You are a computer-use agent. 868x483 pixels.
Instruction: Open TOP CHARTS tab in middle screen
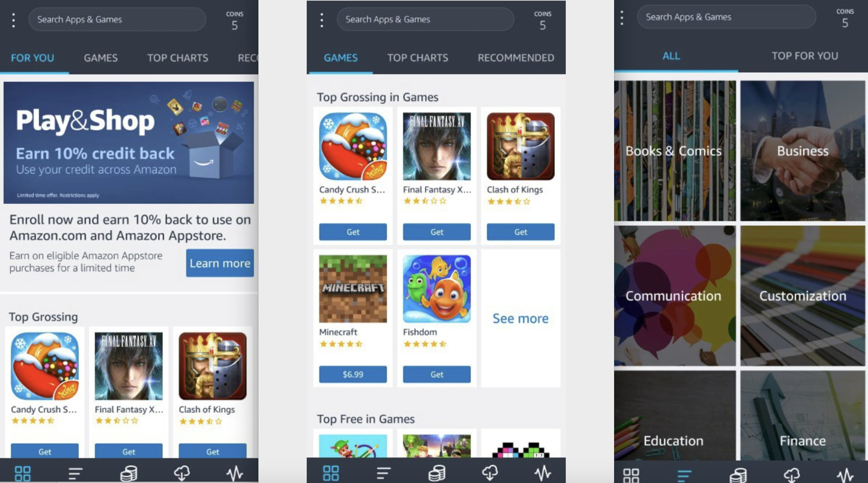point(417,58)
